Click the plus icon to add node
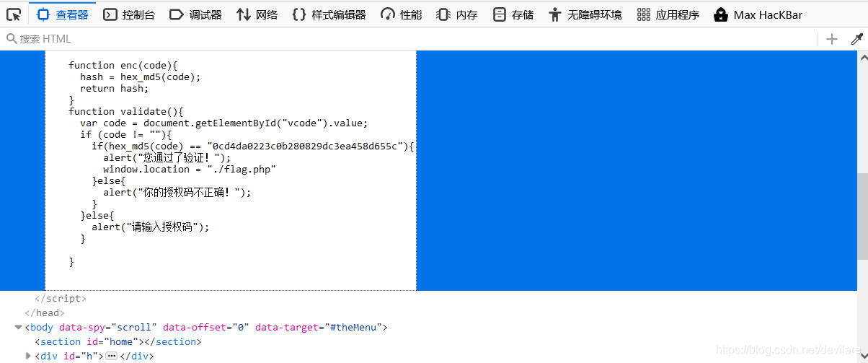 pos(832,39)
